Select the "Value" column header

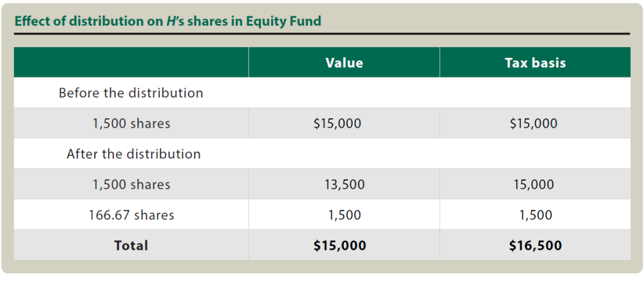tap(344, 63)
